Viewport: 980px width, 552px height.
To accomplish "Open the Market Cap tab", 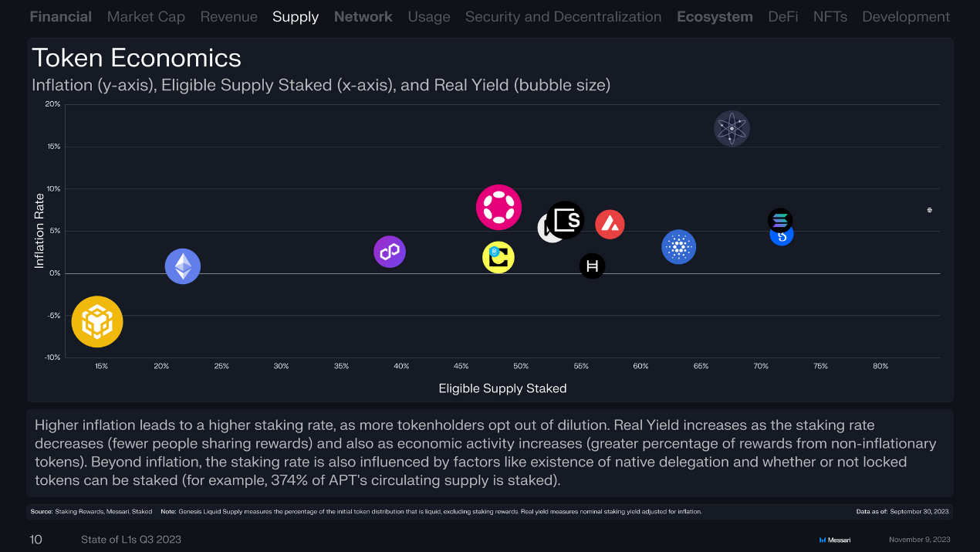I will [146, 16].
